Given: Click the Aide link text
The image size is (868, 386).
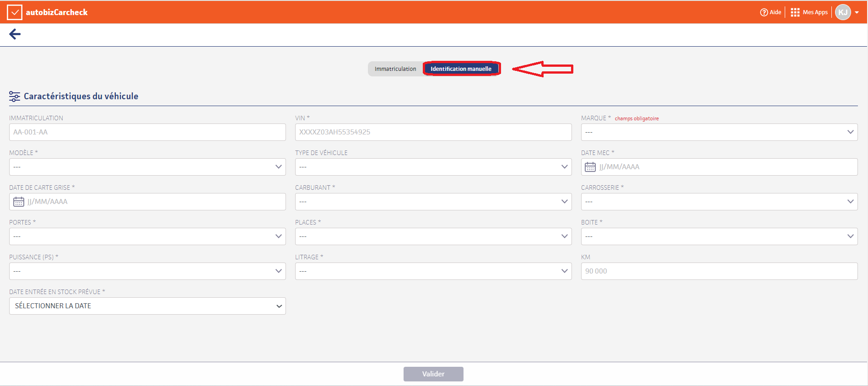Looking at the screenshot, I should [x=775, y=12].
